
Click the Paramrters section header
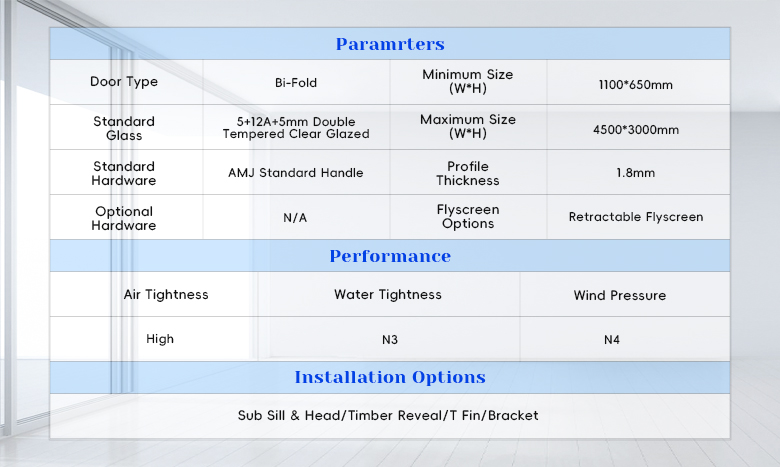click(x=390, y=44)
